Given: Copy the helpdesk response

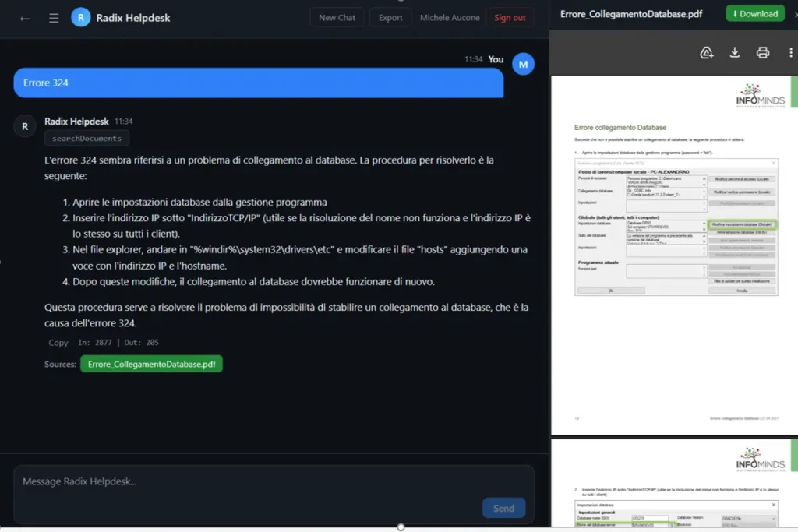Looking at the screenshot, I should 58,343.
